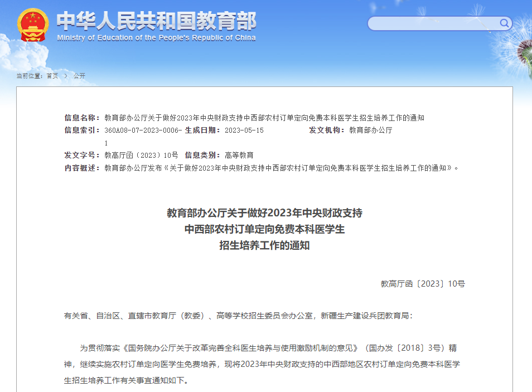Image resolution: width=532 pixels, height=392 pixels.
Task: Click the addressee line beginning 有关省、自治区
Action: (x=238, y=316)
